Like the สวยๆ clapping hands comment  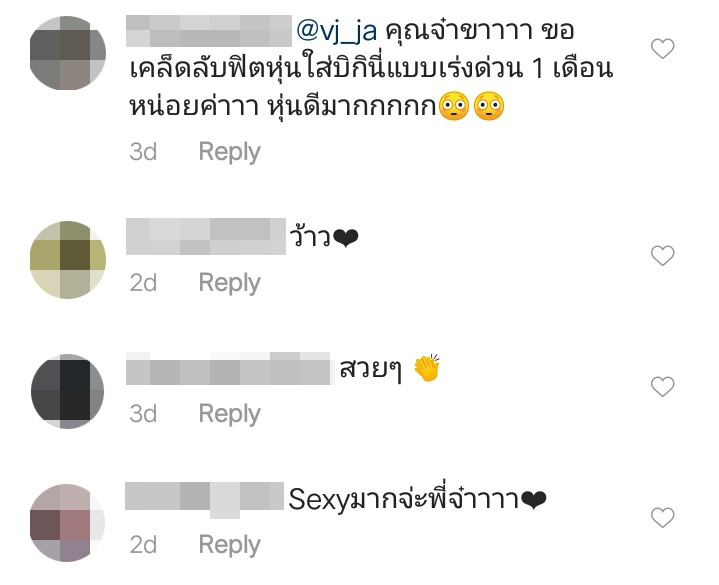[663, 386]
